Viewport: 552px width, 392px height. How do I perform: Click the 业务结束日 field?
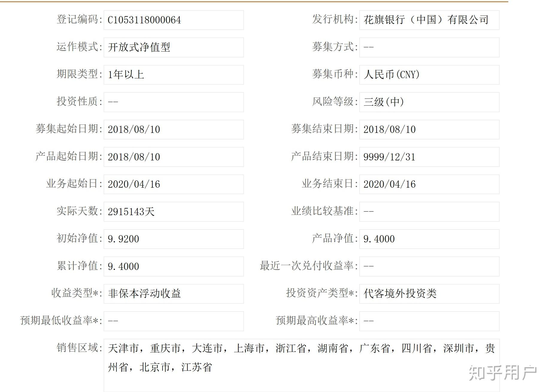tap(429, 184)
